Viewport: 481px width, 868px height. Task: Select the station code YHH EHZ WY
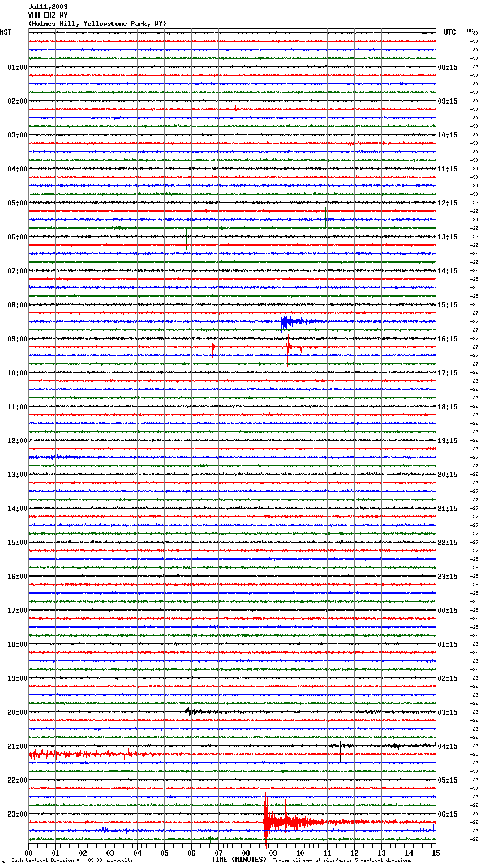pos(48,15)
